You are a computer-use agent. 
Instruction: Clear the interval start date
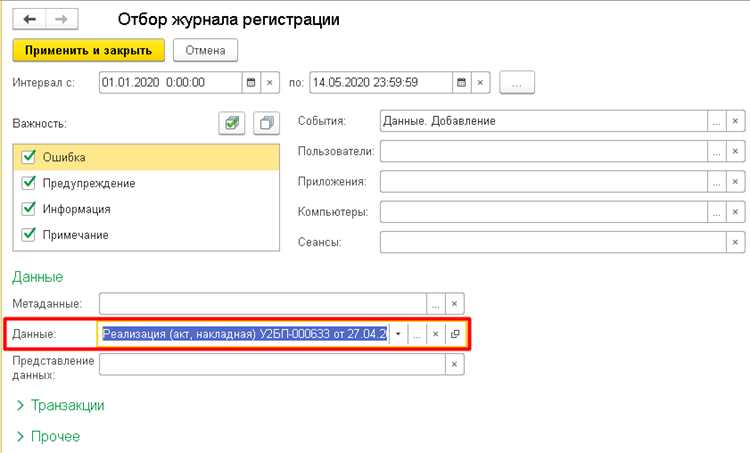click(270, 82)
